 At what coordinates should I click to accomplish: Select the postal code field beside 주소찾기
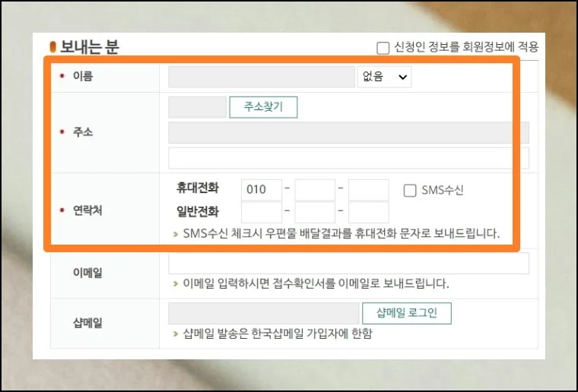pyautogui.click(x=197, y=107)
